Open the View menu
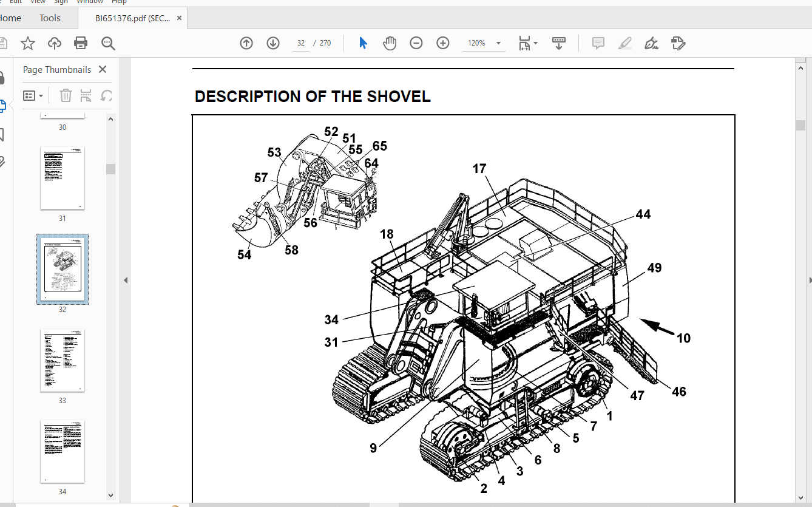This screenshot has width=812, height=507. (38, 2)
